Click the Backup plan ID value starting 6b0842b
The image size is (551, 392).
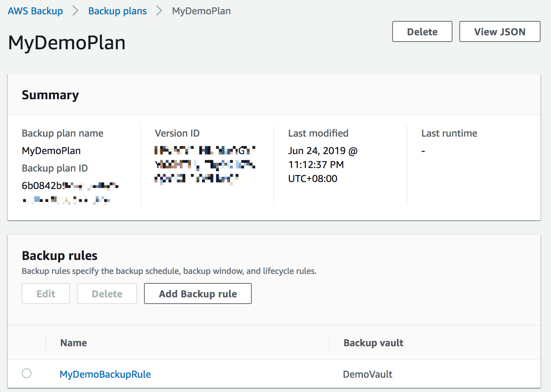(x=71, y=192)
